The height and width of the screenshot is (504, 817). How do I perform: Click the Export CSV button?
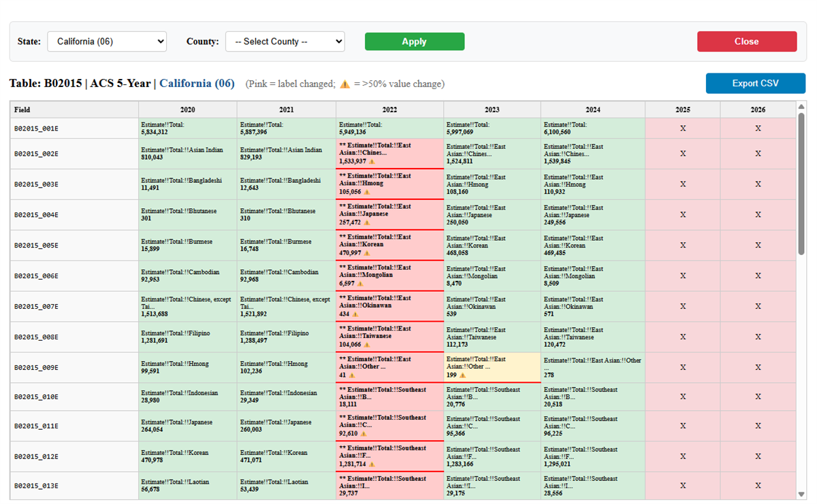(756, 83)
